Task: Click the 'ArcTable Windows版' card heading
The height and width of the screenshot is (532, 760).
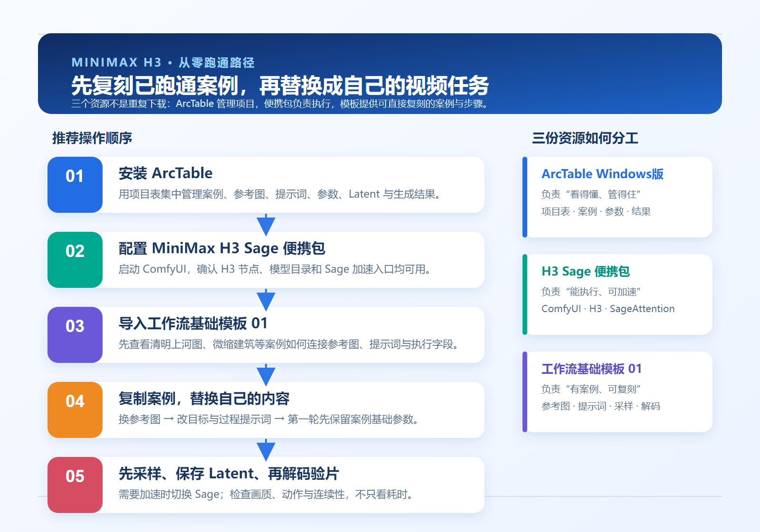Action: pyautogui.click(x=602, y=174)
